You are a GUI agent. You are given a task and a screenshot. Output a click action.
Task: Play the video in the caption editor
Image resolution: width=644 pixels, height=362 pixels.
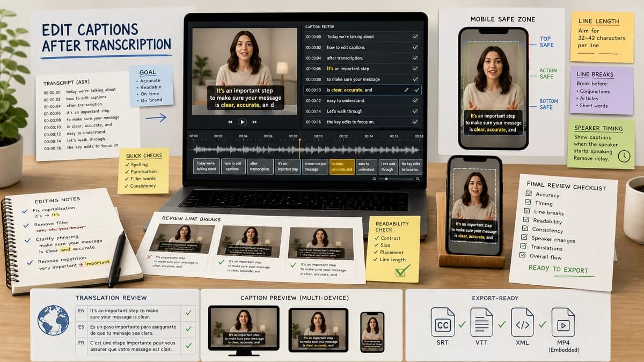pos(242,122)
